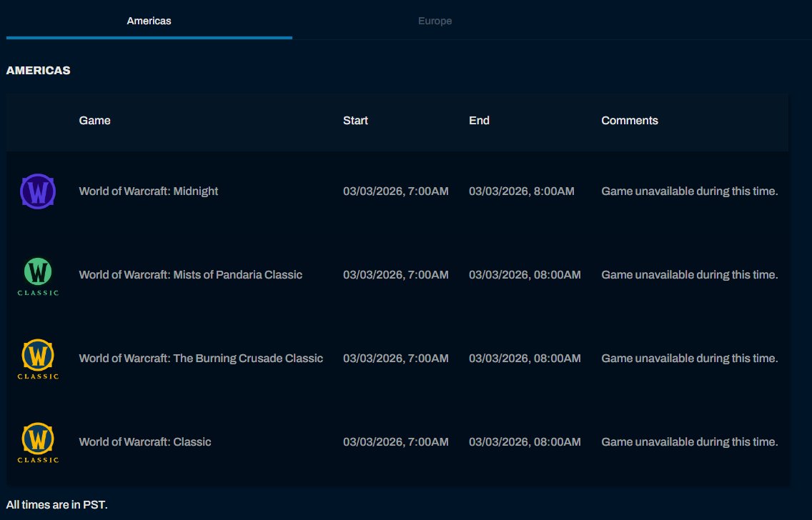Click the Burning Crusade Classic game icon
The image size is (812, 520).
click(x=38, y=359)
